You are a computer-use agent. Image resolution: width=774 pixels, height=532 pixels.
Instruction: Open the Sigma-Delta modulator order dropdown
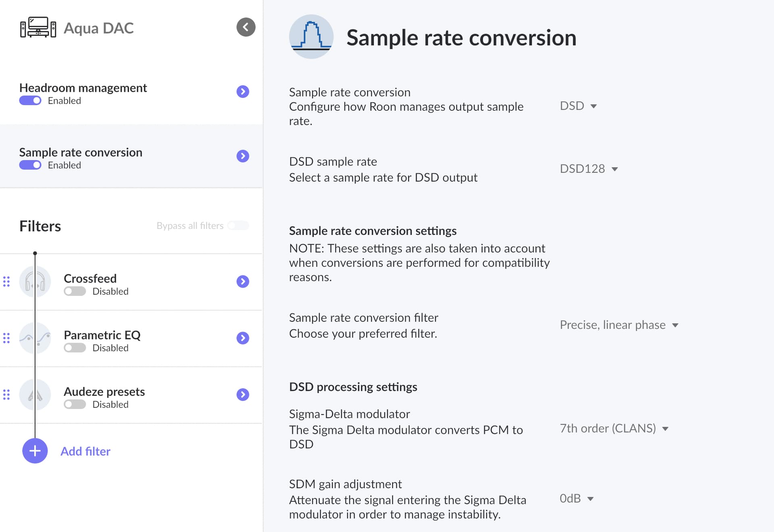click(x=614, y=428)
